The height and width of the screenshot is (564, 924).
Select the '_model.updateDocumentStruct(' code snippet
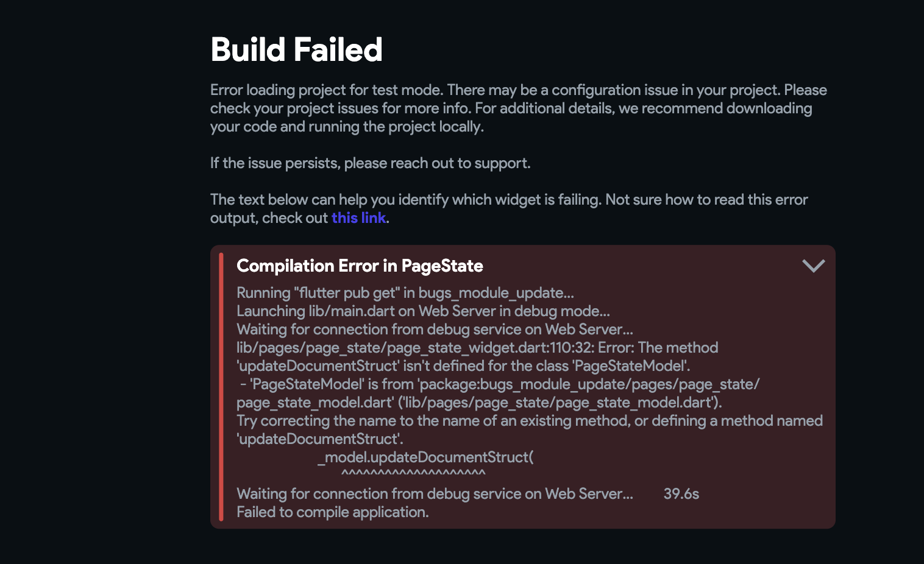[426, 457]
